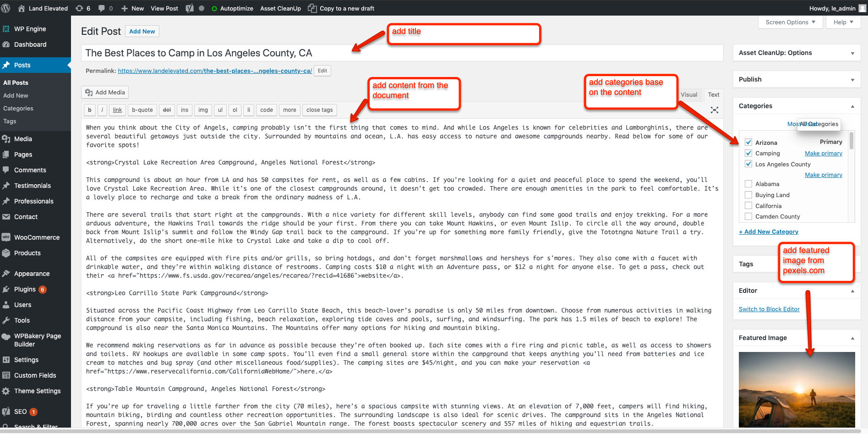Screen dimensions: 868x434
Task: Enable the California category
Action: [x=748, y=205]
